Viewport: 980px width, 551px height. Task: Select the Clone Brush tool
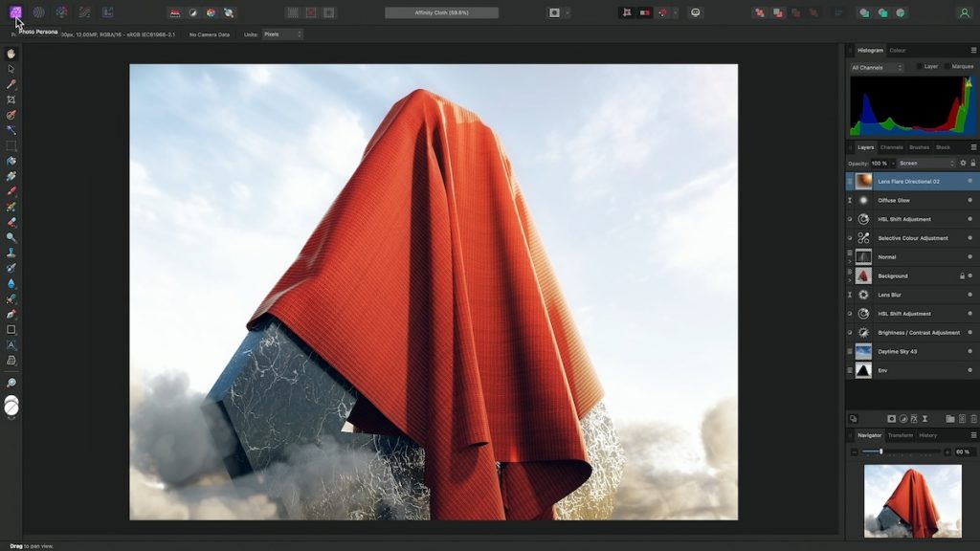click(11, 253)
